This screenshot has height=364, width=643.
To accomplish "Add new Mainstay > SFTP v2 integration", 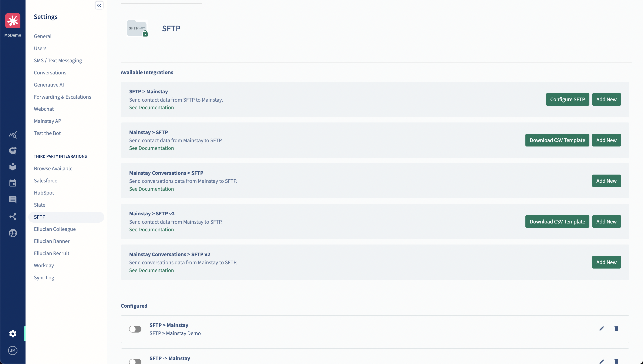I will 606,222.
